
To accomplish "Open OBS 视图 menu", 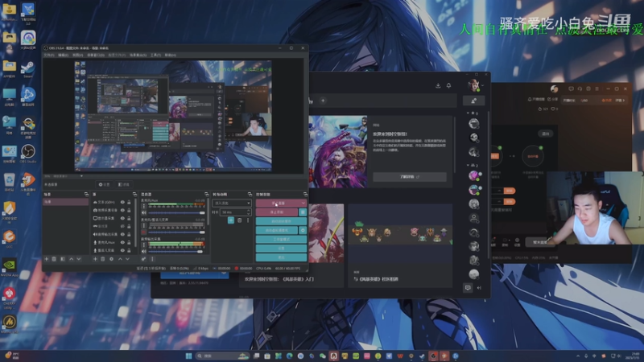I will pyautogui.click(x=77, y=55).
